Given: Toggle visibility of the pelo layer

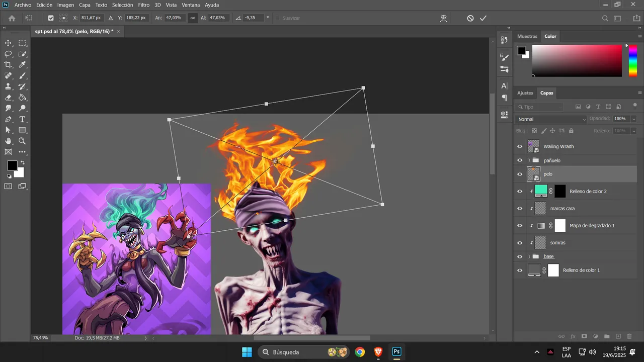Looking at the screenshot, I should coord(520,174).
